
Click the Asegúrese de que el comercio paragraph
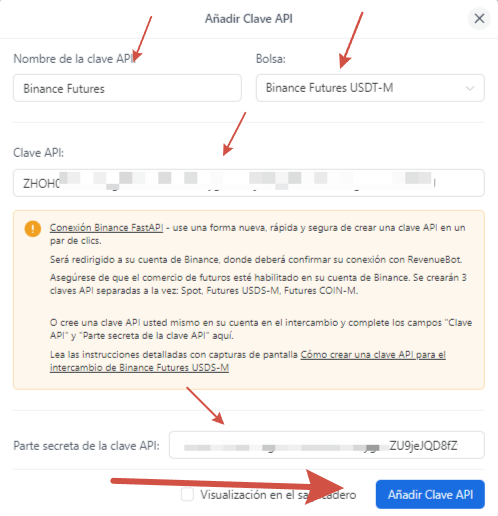(258, 284)
